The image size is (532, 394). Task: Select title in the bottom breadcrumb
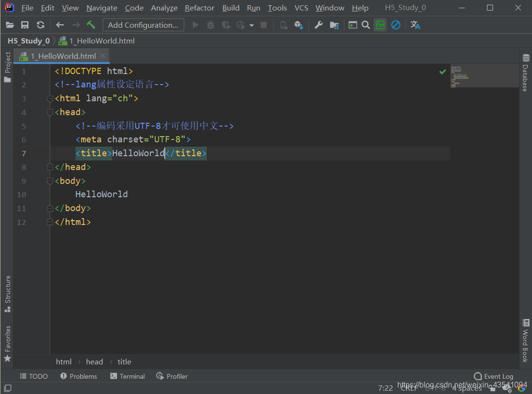coord(124,362)
